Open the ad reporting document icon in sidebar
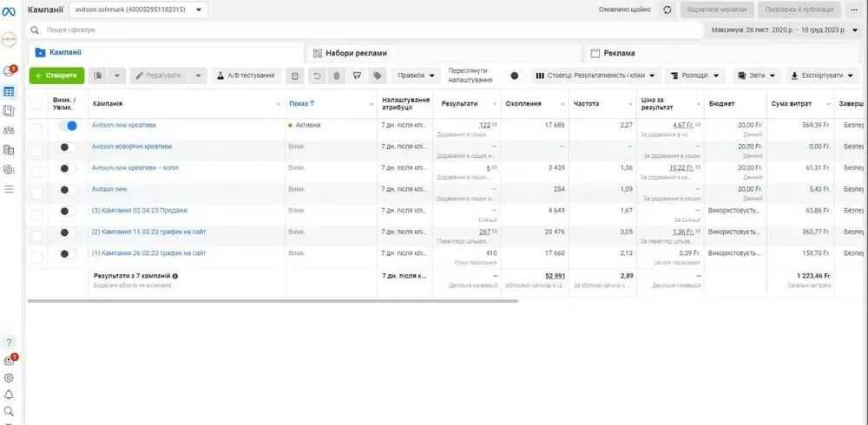Screen dimensions: 868x425 click(9, 111)
